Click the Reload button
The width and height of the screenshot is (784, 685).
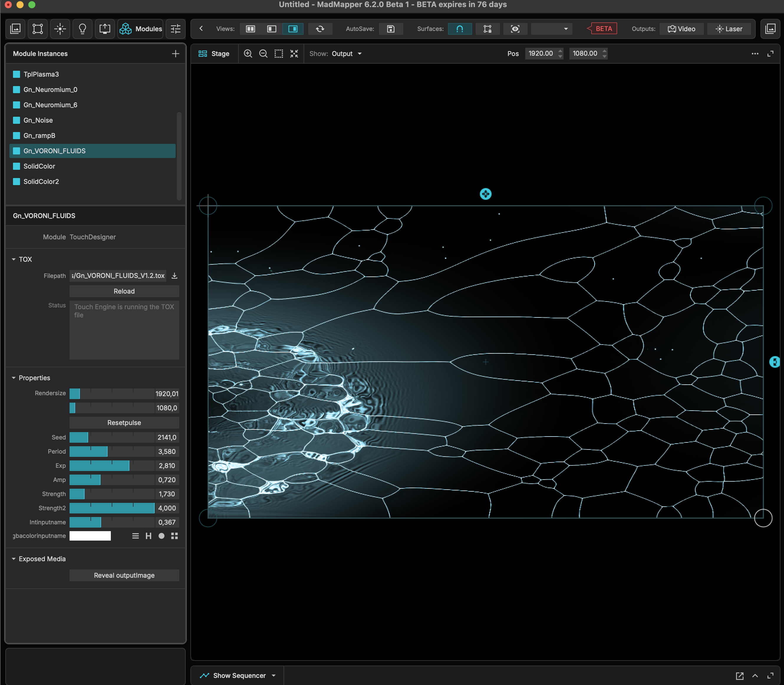(124, 291)
